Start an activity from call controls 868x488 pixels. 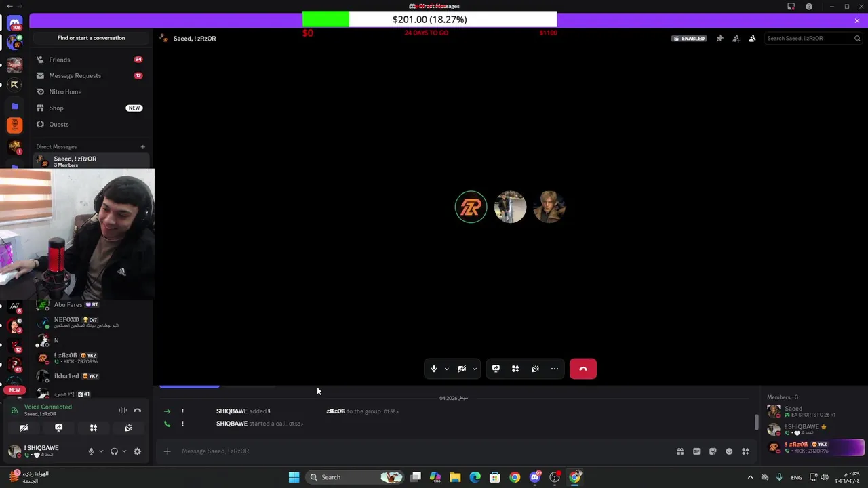(515, 369)
